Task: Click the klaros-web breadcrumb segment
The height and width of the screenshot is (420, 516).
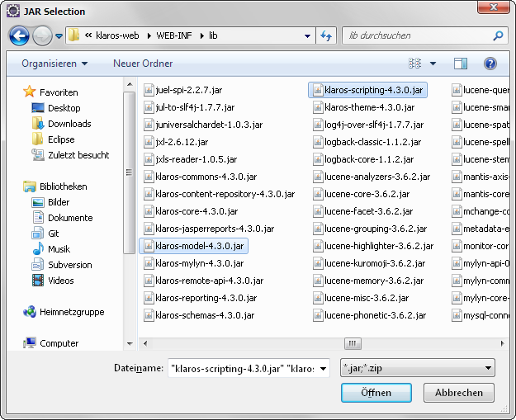Action: click(117, 35)
